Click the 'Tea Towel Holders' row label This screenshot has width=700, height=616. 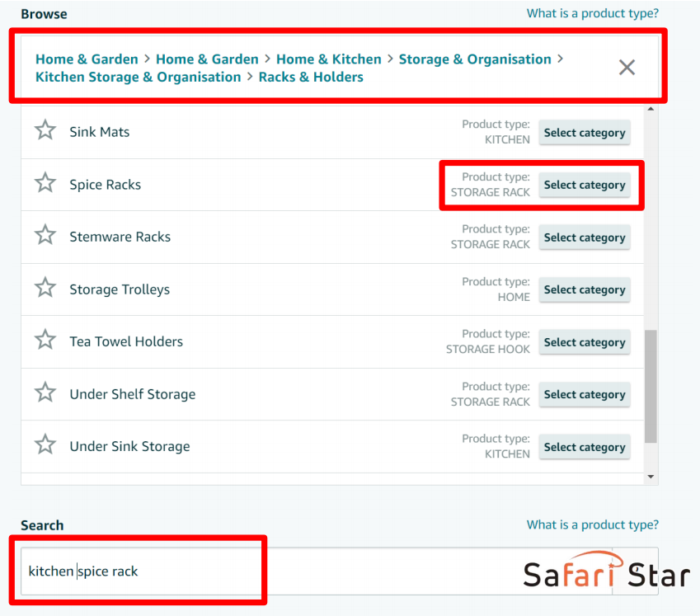click(126, 341)
